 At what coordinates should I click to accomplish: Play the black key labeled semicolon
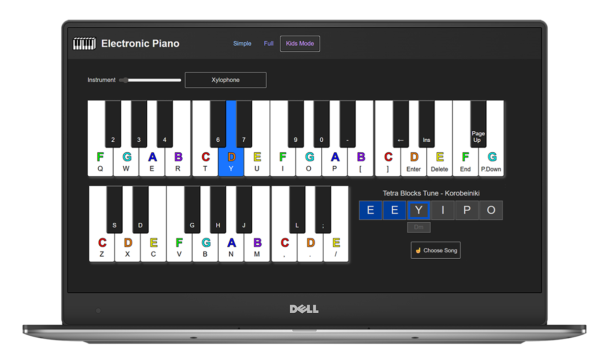pos(323,209)
